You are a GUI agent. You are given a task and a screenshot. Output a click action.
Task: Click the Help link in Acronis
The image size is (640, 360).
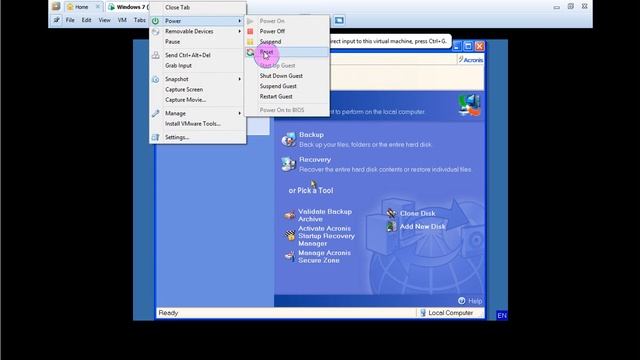pyautogui.click(x=475, y=301)
